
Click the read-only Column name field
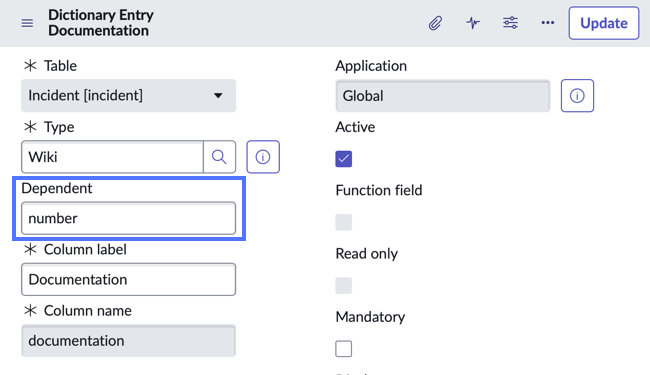[x=129, y=341]
